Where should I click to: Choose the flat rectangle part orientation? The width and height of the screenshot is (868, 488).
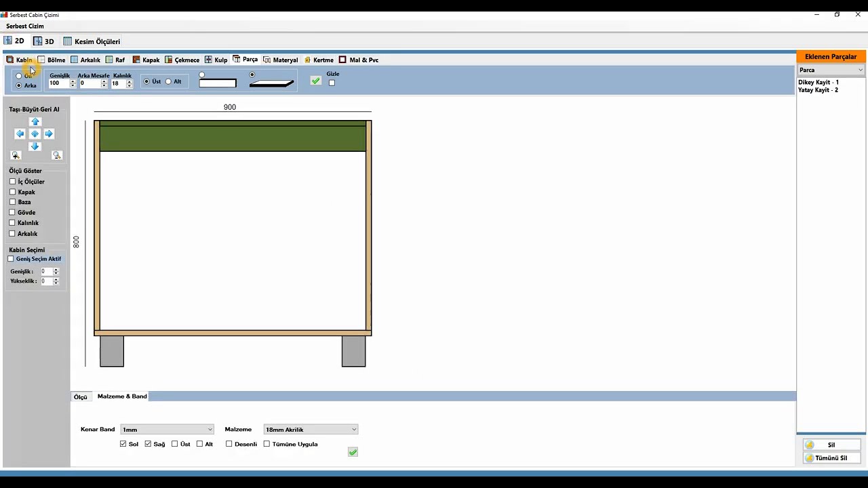point(201,75)
